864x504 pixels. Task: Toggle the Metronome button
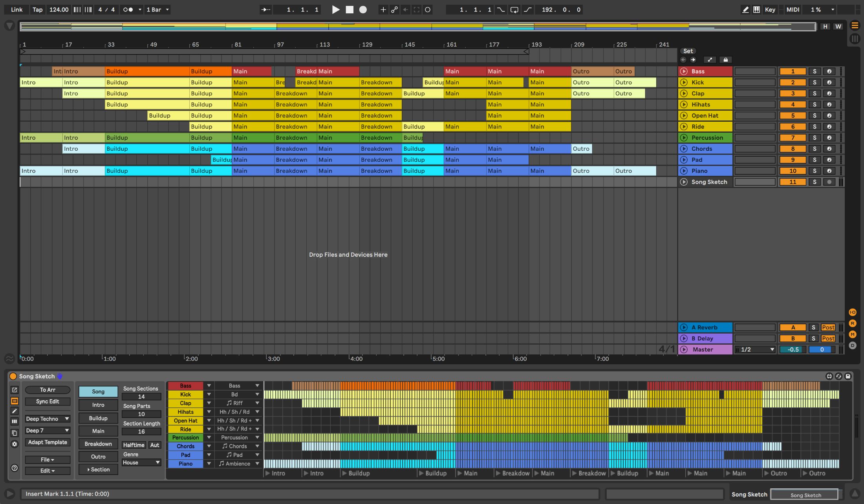click(x=128, y=9)
